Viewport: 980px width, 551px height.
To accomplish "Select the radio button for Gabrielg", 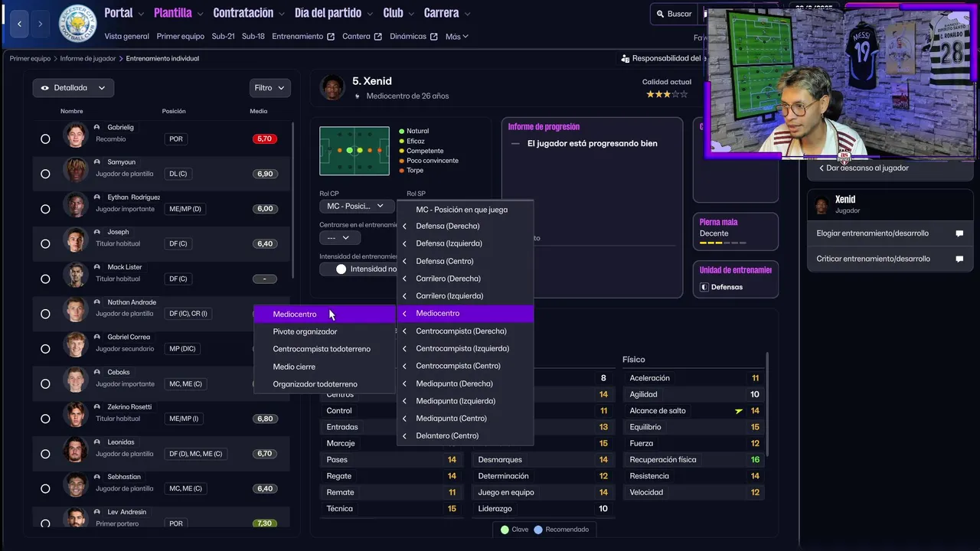I will (x=45, y=139).
